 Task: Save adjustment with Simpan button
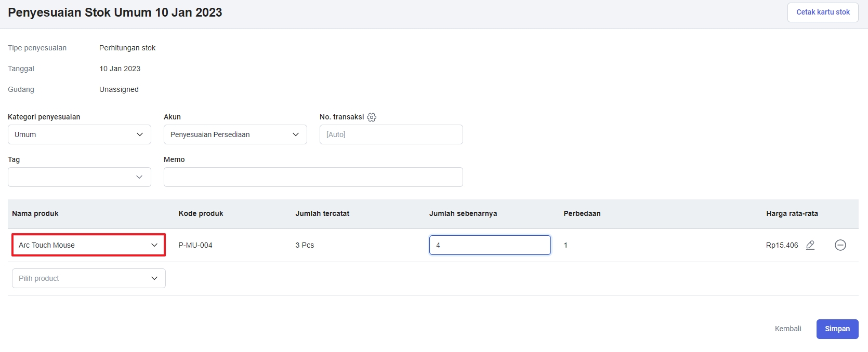837,329
